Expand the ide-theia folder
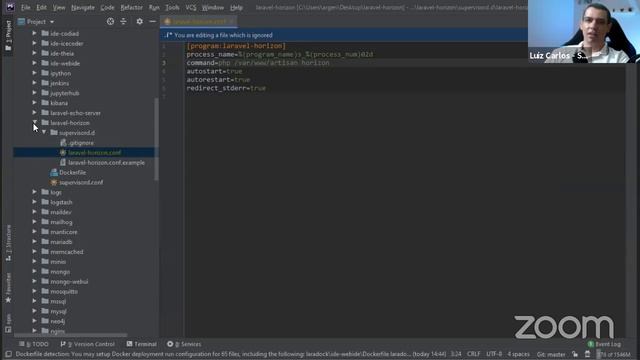 [34, 53]
